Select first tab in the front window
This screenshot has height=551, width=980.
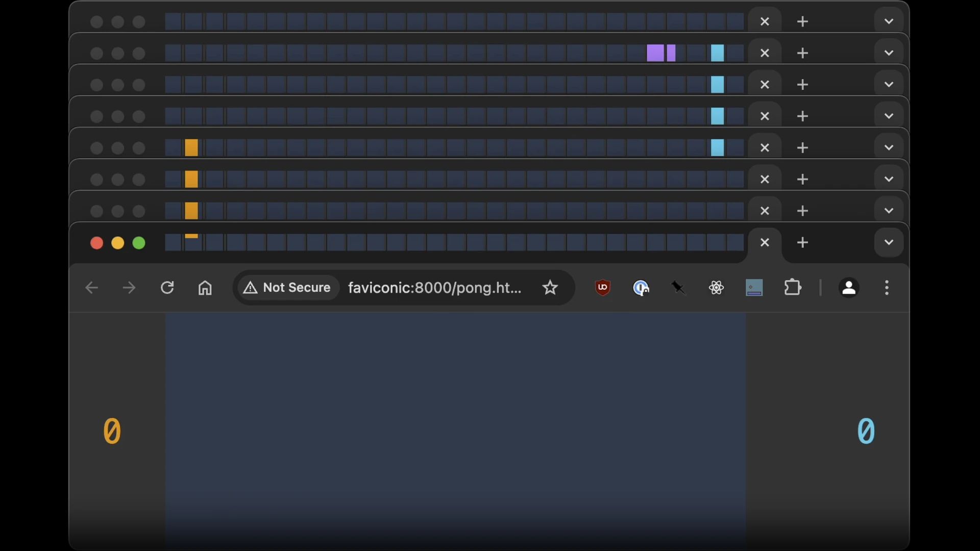tap(173, 242)
